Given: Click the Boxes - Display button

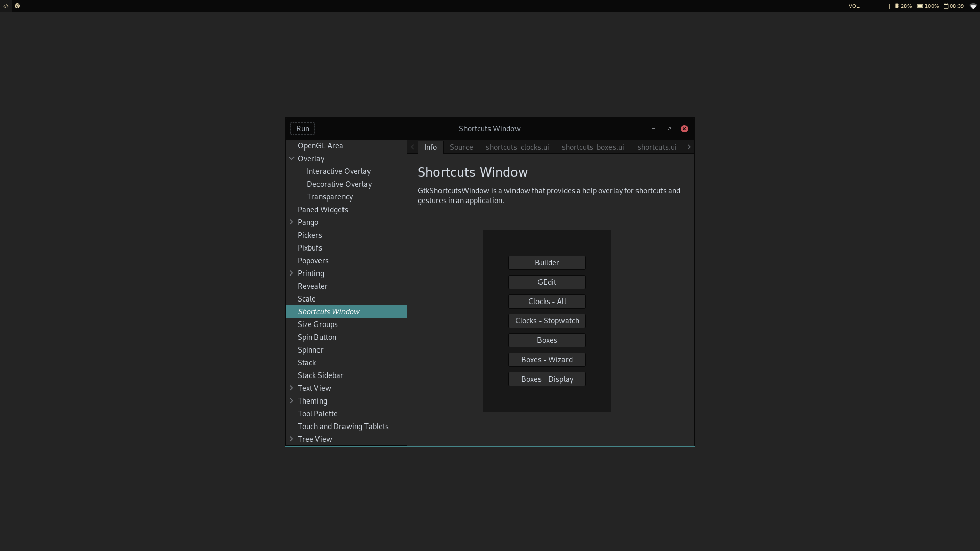Looking at the screenshot, I should coord(547,379).
